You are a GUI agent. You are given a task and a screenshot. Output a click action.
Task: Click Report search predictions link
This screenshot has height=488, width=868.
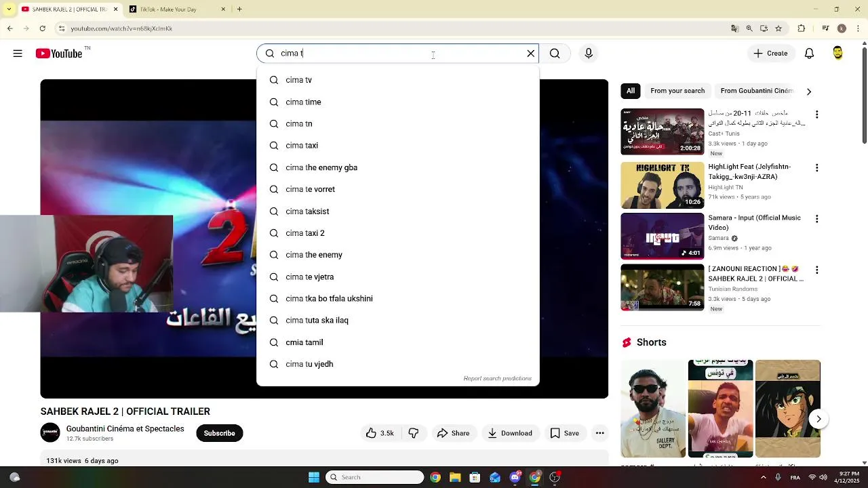tap(497, 378)
